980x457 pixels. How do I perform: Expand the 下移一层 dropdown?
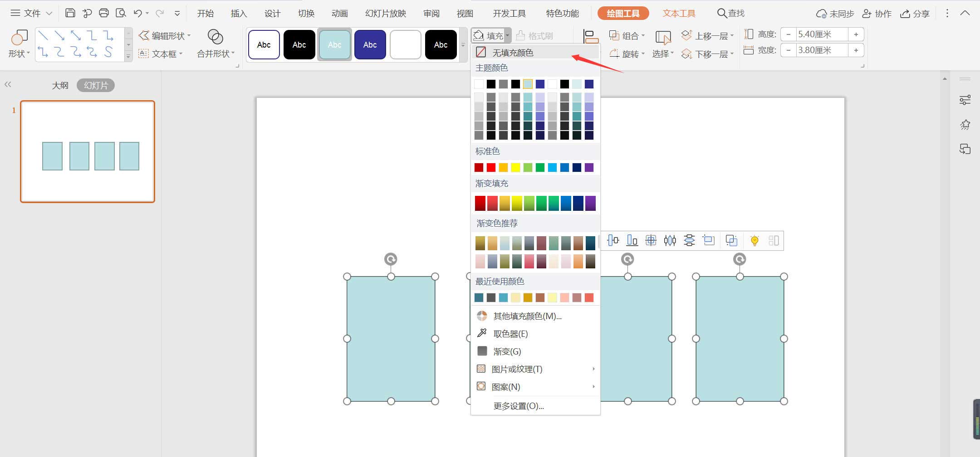[x=707, y=54]
